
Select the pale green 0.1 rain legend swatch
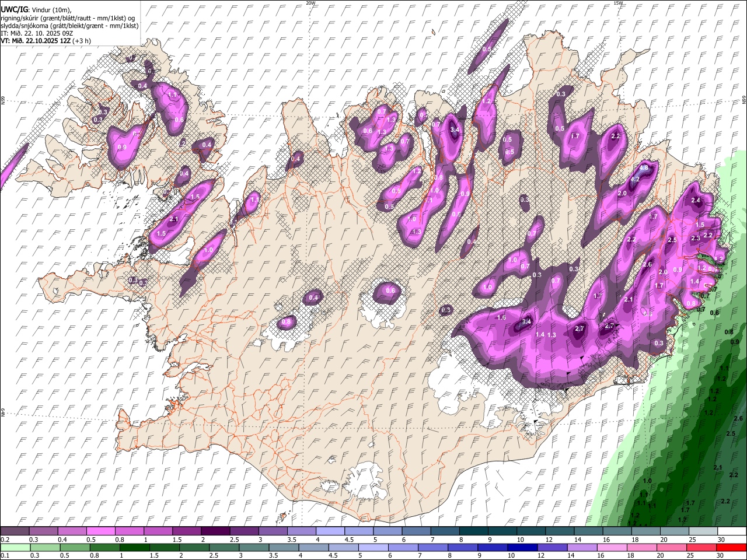(x=15, y=547)
